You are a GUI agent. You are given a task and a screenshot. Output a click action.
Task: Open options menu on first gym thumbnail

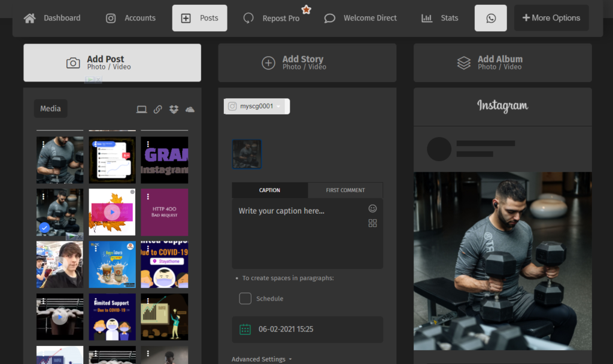(x=43, y=144)
